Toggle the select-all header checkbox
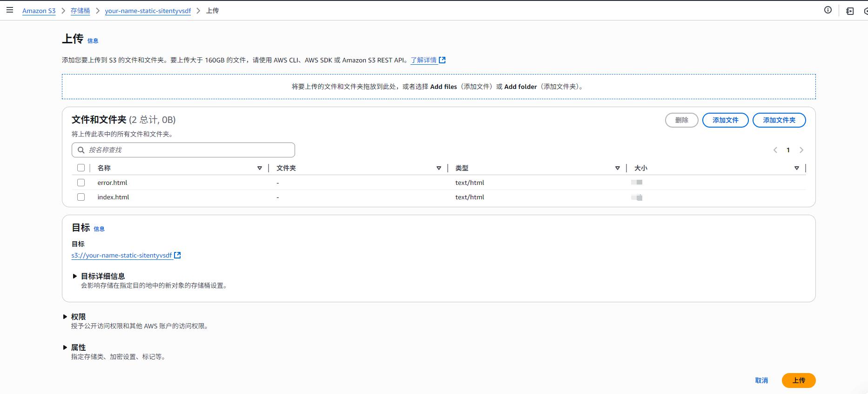Viewport: 868px width, 394px height. click(x=81, y=168)
